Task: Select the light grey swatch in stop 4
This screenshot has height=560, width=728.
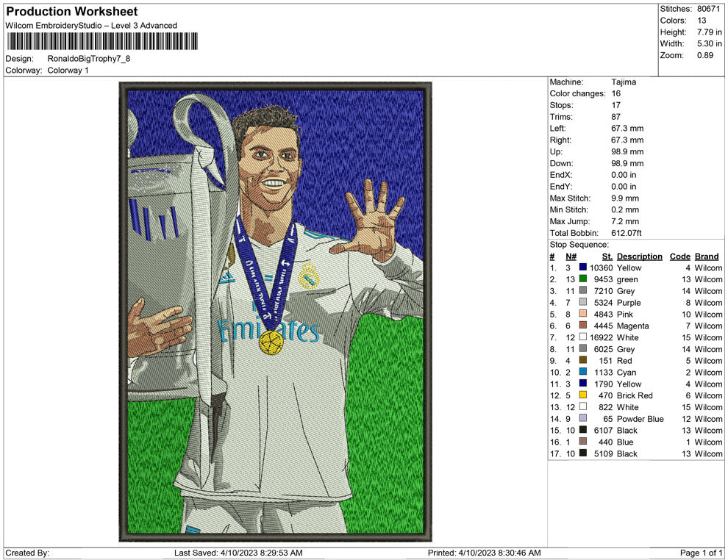Action: 582,302
